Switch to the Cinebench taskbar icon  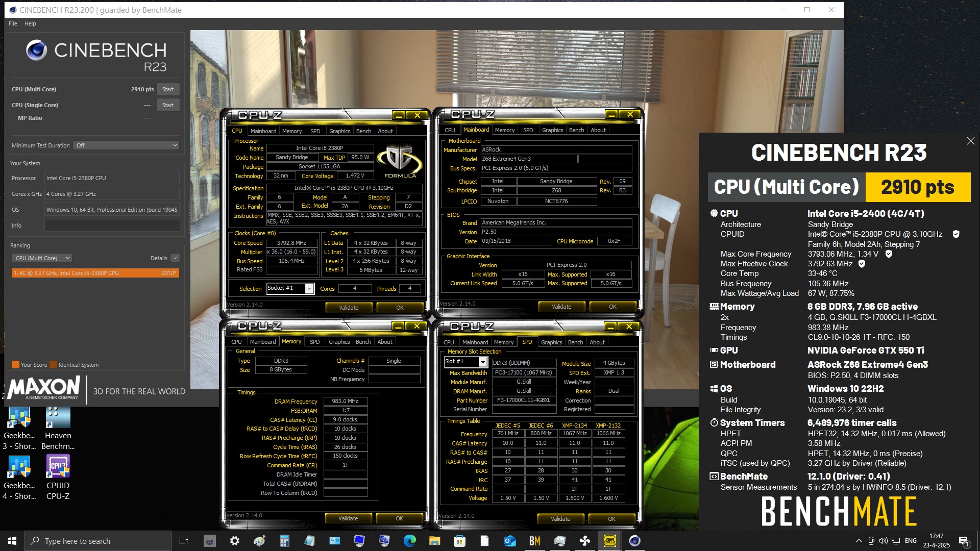tap(634, 541)
